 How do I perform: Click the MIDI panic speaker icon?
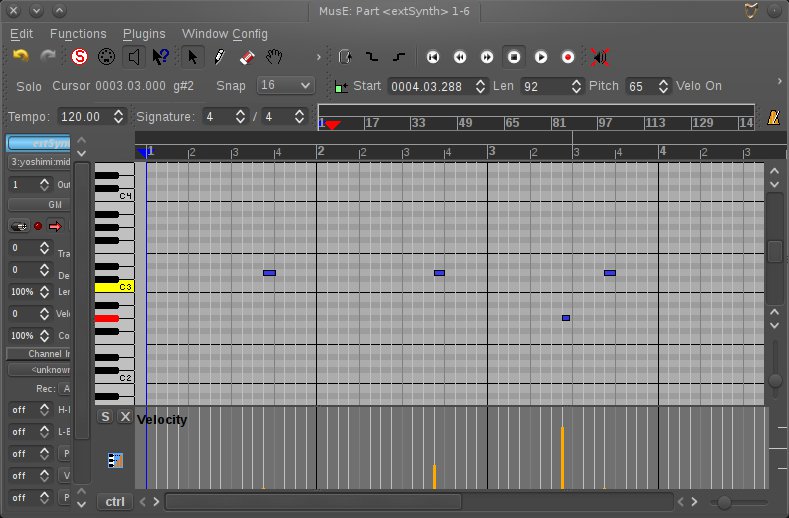(x=600, y=57)
